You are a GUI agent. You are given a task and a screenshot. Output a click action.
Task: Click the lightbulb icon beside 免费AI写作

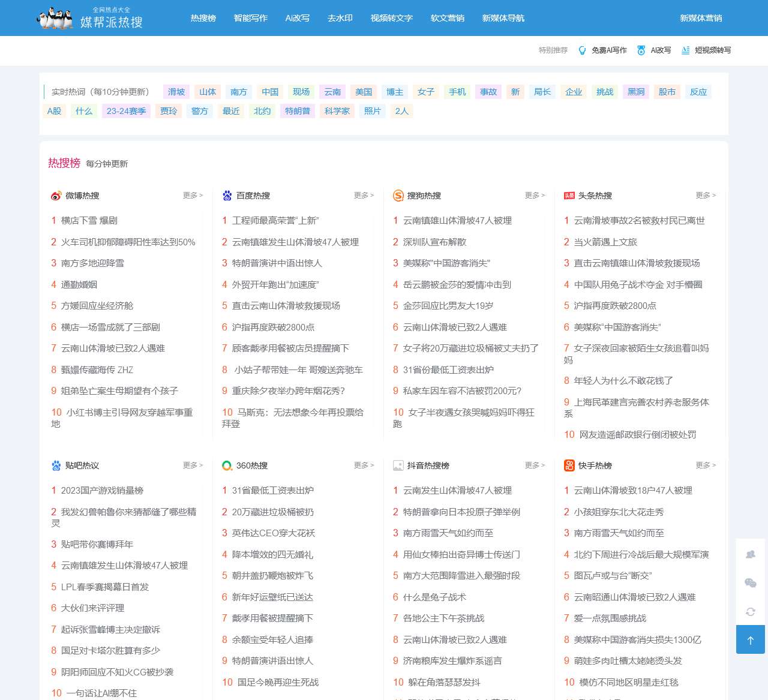coord(582,50)
